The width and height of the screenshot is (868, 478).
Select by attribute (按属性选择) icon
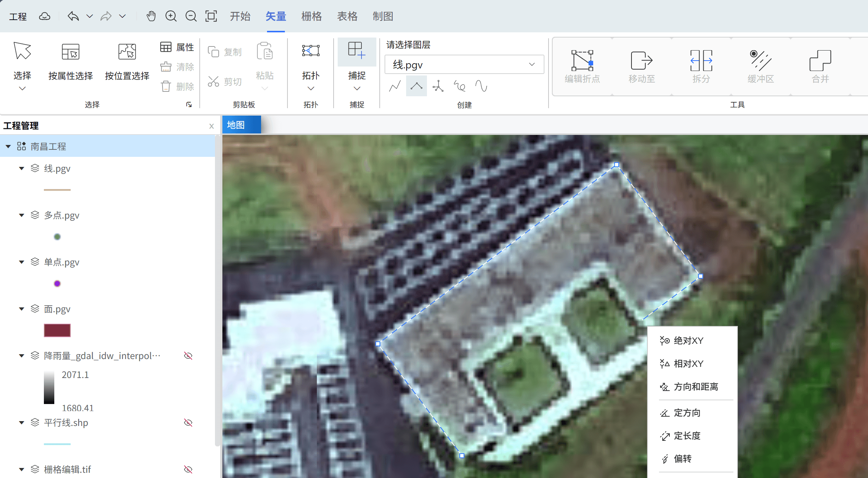70,52
